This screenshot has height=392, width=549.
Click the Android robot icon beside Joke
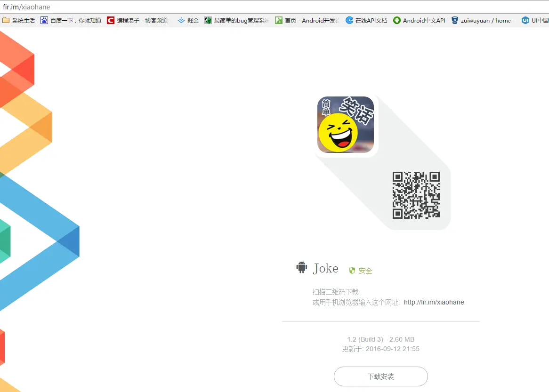[301, 267]
